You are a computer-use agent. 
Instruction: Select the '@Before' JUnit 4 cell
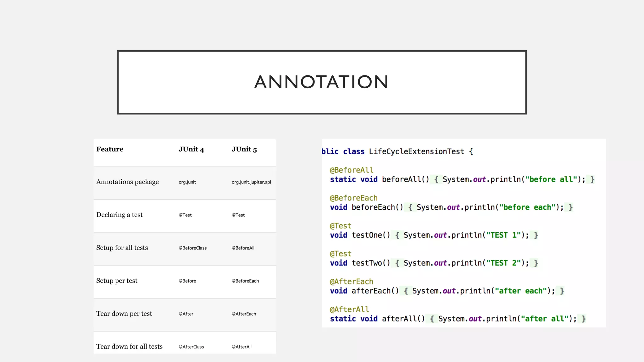point(187,281)
